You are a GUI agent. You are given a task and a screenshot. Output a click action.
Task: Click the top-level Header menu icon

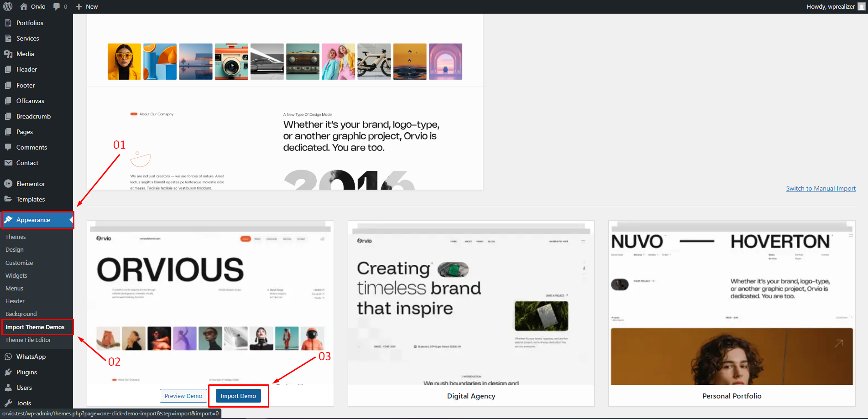point(8,69)
